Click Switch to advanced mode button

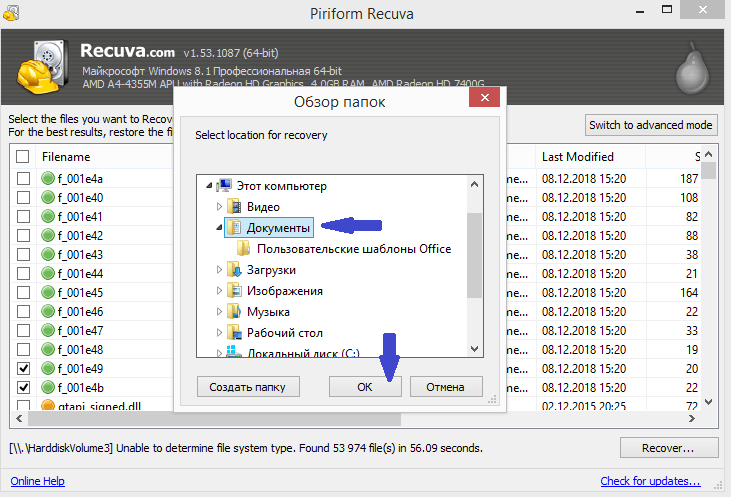(651, 125)
